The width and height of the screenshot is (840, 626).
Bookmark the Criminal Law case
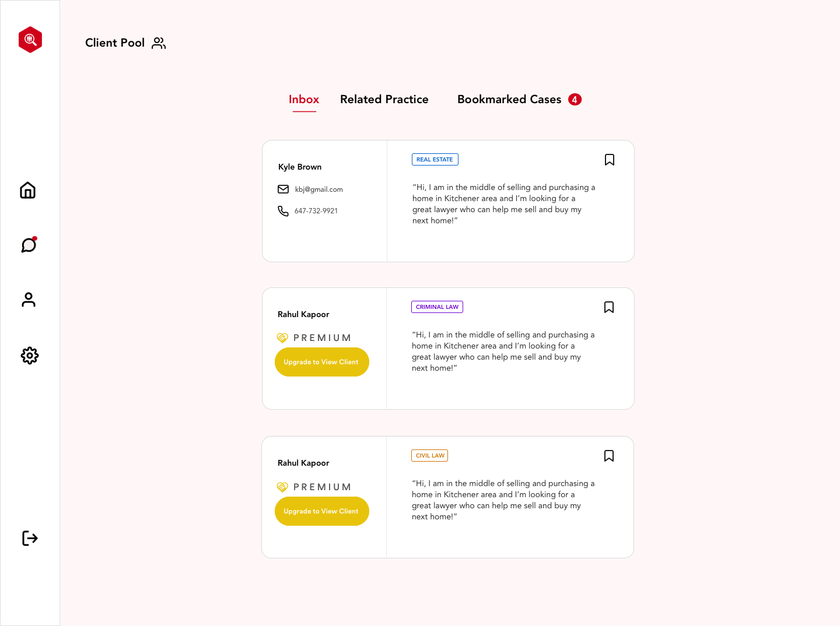(x=609, y=307)
